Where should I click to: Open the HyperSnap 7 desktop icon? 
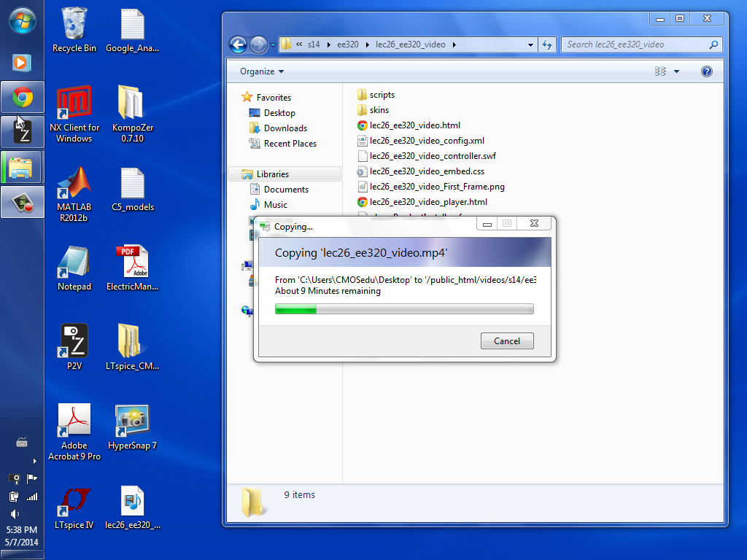point(132,422)
